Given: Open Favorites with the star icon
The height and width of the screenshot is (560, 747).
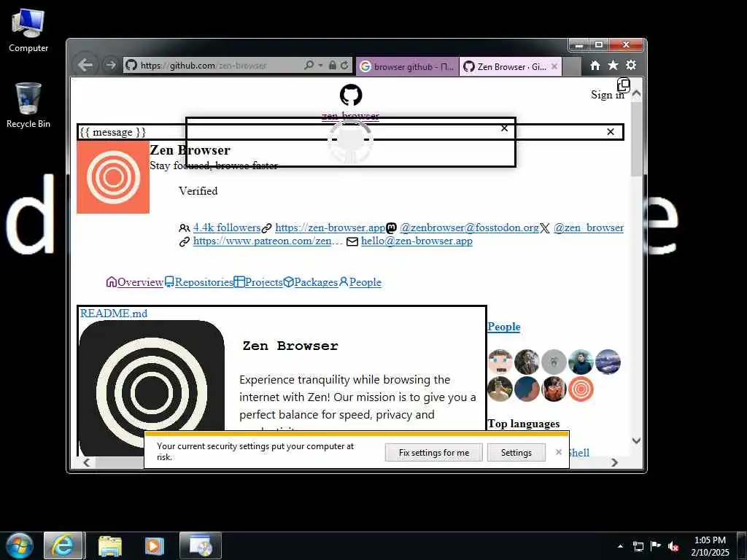Looking at the screenshot, I should pyautogui.click(x=613, y=65).
